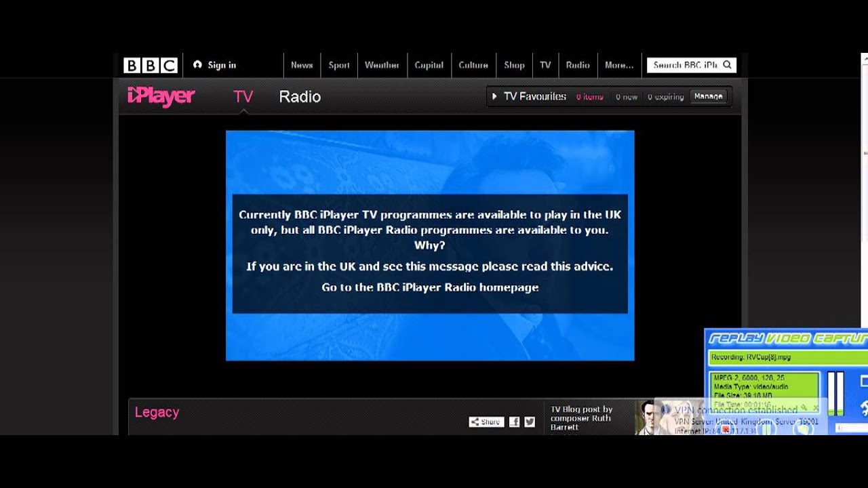Click the Legacy programme title
The image size is (868, 488).
tap(157, 412)
